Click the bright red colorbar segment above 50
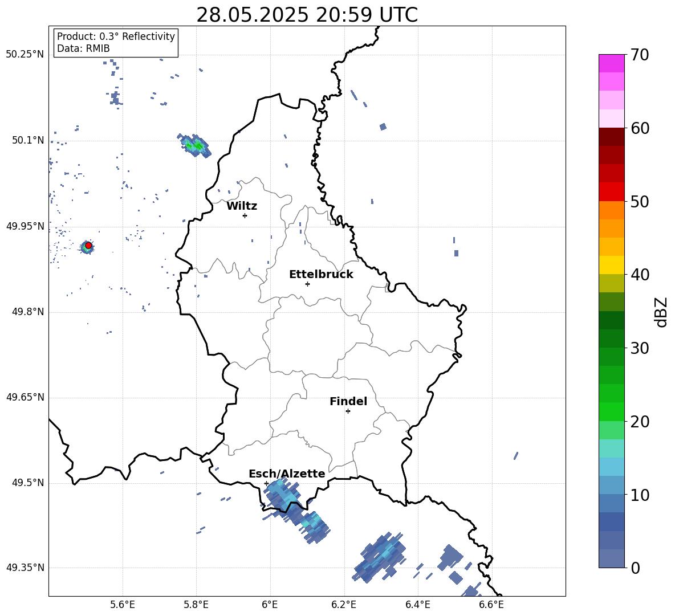 click(x=611, y=192)
